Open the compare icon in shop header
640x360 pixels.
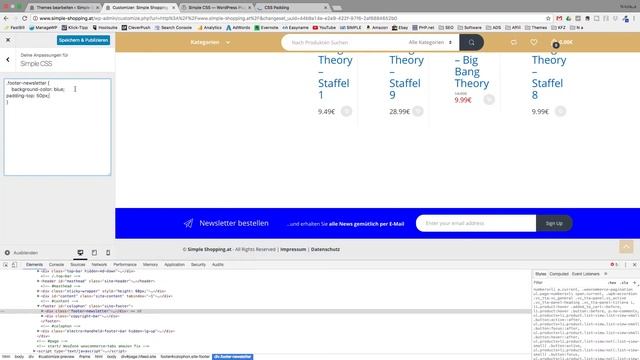point(514,42)
